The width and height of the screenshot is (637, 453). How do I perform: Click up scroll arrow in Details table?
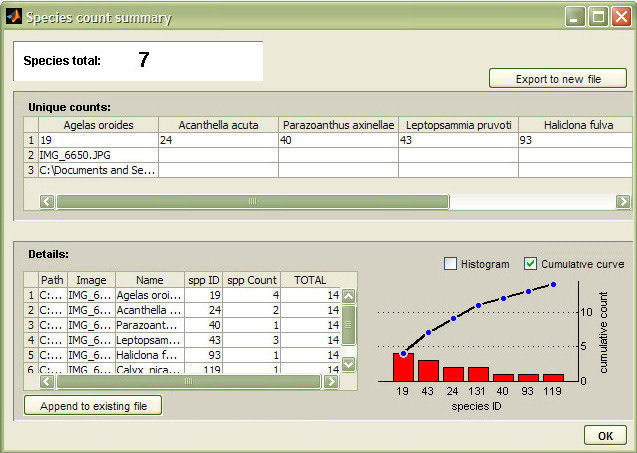pyautogui.click(x=349, y=296)
